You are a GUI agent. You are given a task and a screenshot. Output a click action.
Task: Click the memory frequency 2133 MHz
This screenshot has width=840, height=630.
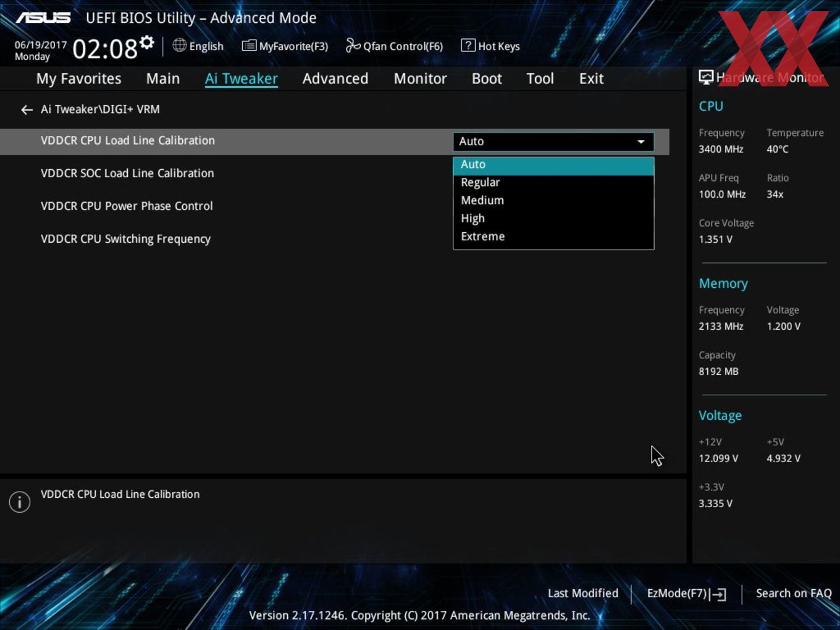point(721,327)
